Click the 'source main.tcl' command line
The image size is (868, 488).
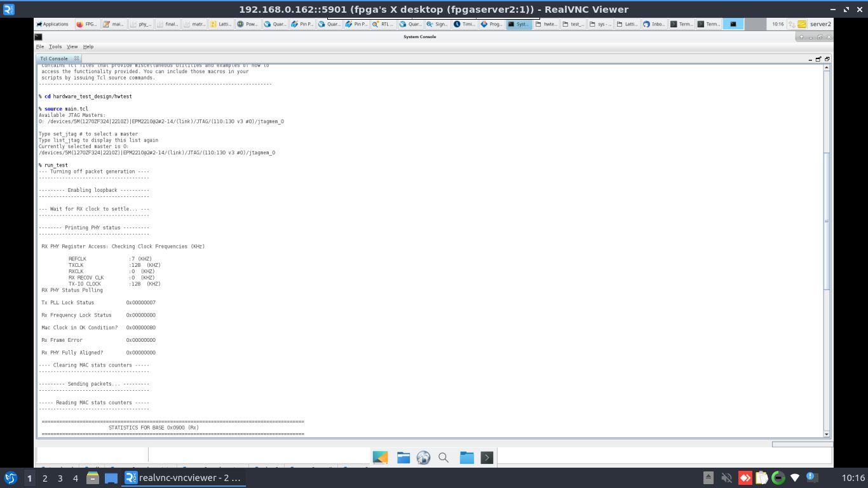63,109
